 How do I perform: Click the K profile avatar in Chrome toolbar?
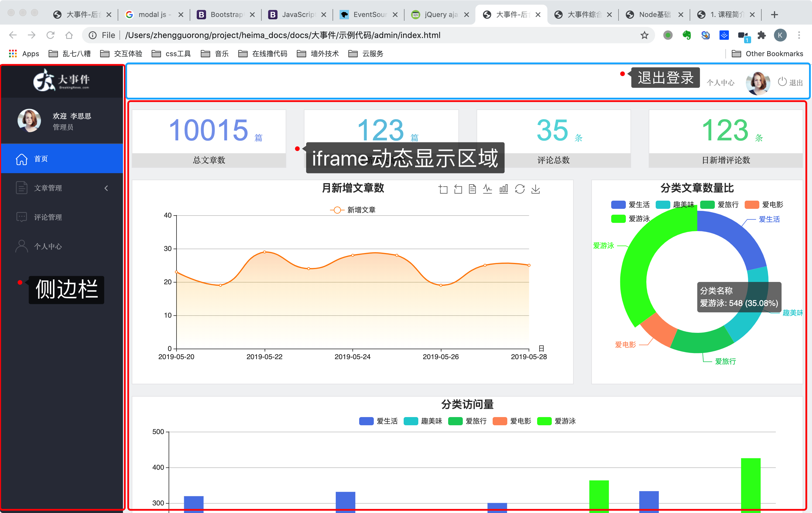[x=780, y=35]
